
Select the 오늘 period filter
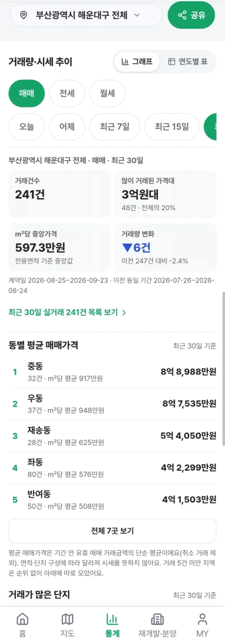[x=27, y=127]
